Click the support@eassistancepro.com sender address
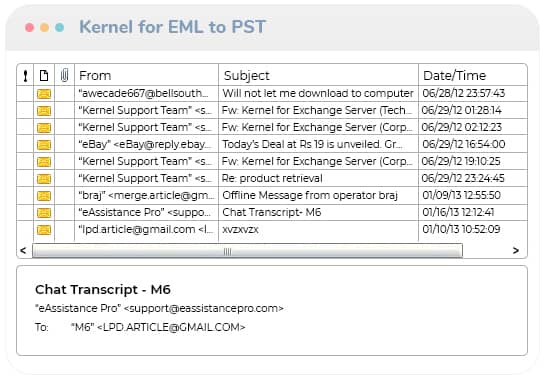Screen dimensions: 545x380 [x=203, y=308]
